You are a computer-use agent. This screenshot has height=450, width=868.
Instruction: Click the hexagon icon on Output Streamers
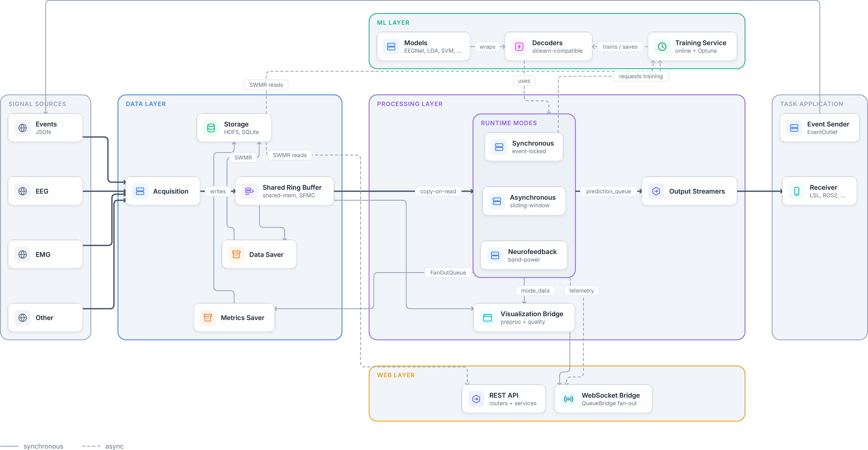656,191
